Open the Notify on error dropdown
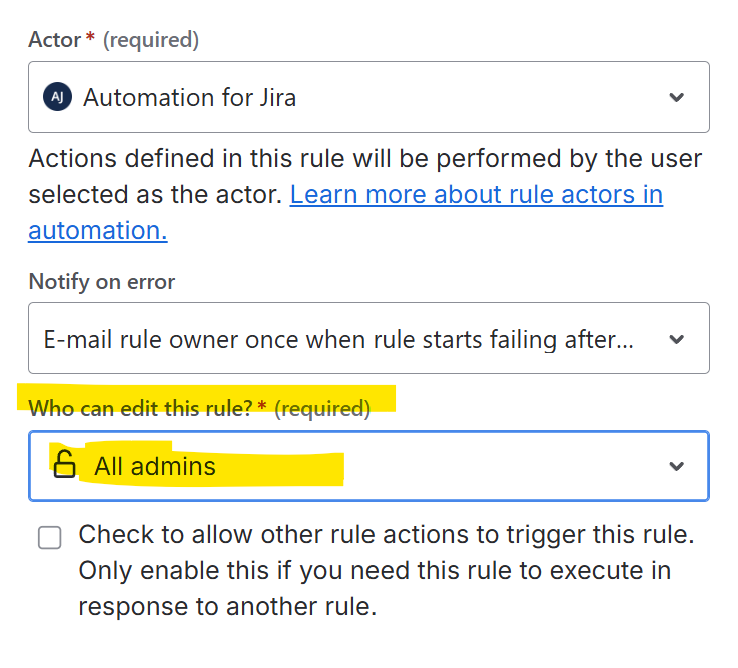This screenshot has height=668, width=738. [369, 338]
